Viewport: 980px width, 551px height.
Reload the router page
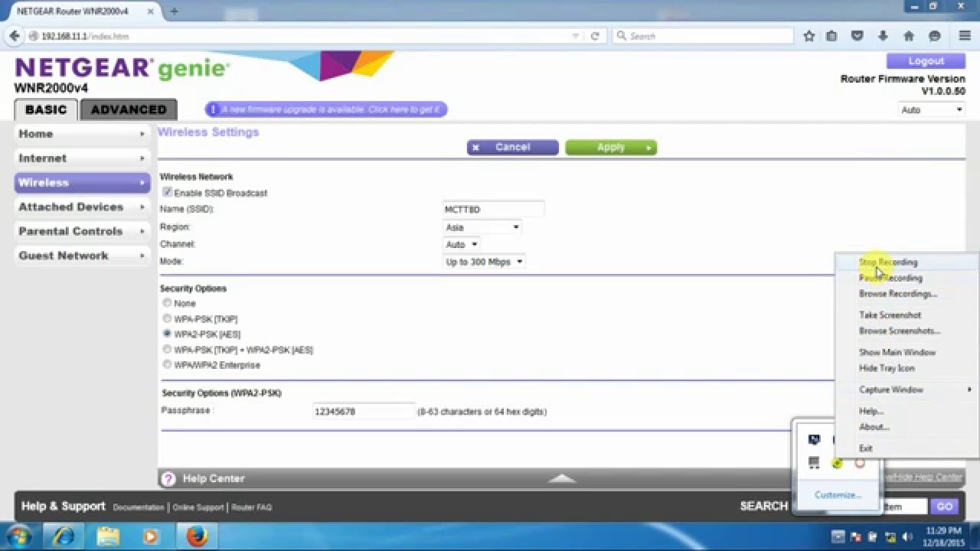[x=595, y=36]
